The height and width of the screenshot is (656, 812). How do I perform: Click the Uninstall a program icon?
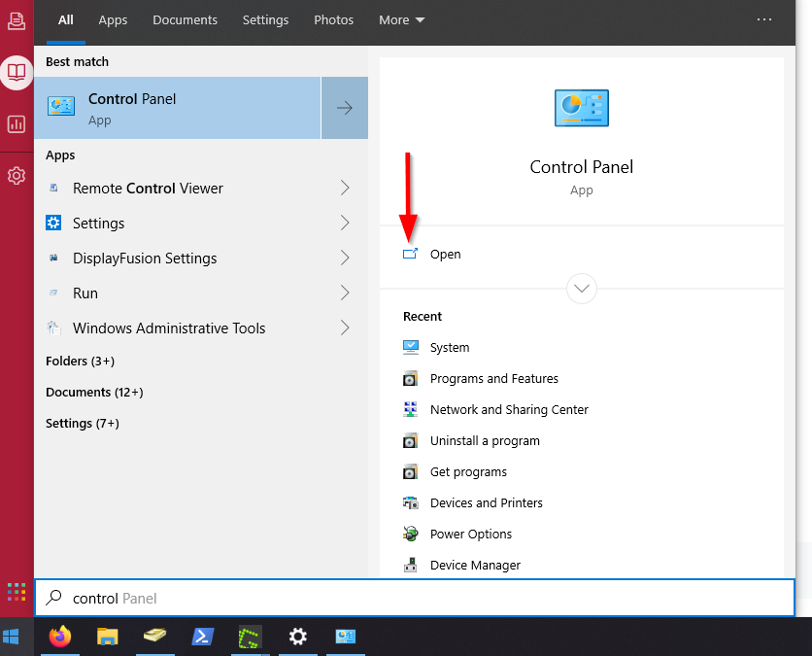click(x=410, y=441)
